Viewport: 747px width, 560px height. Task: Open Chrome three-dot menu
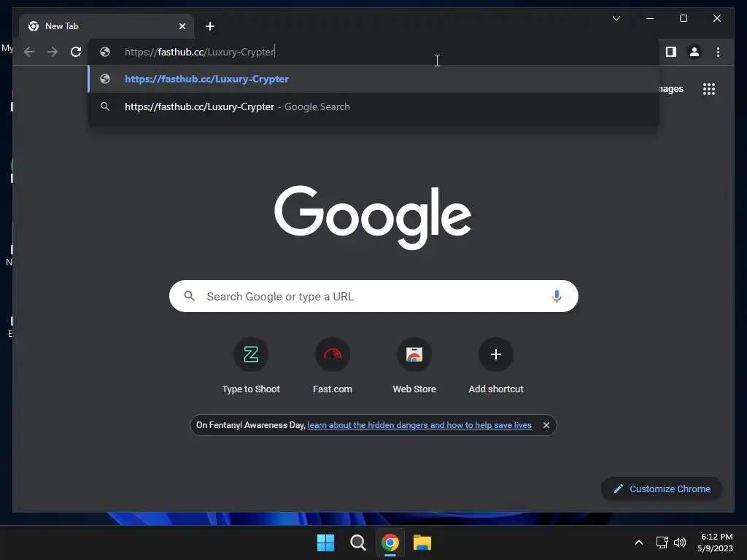(x=718, y=52)
